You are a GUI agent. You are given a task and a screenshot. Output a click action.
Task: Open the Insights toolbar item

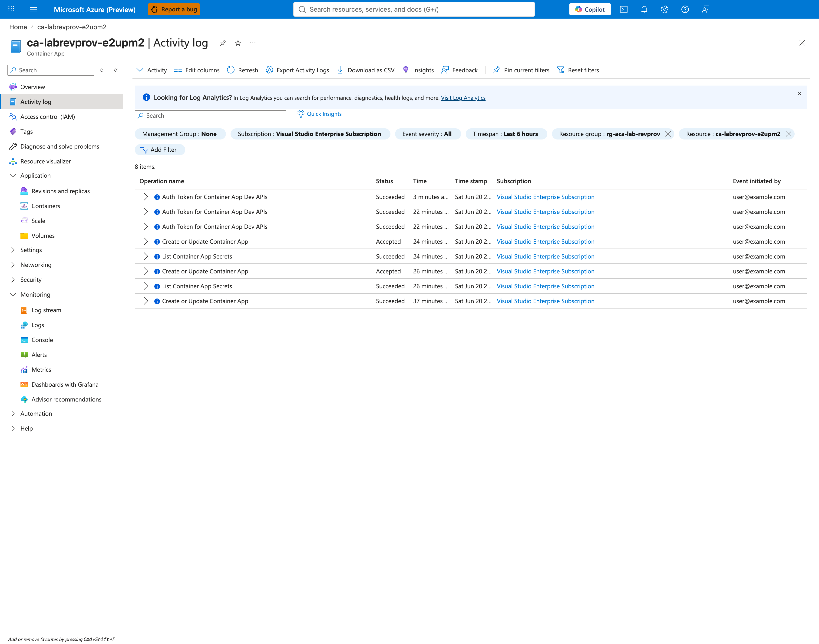pyautogui.click(x=418, y=70)
